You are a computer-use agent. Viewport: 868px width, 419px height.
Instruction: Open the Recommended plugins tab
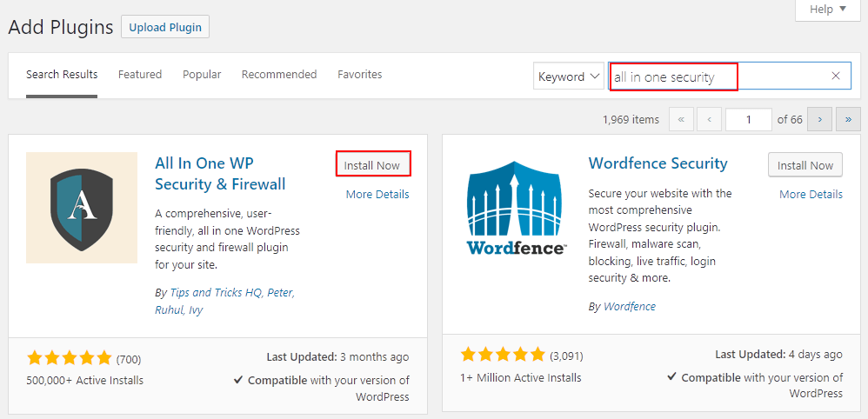point(279,75)
